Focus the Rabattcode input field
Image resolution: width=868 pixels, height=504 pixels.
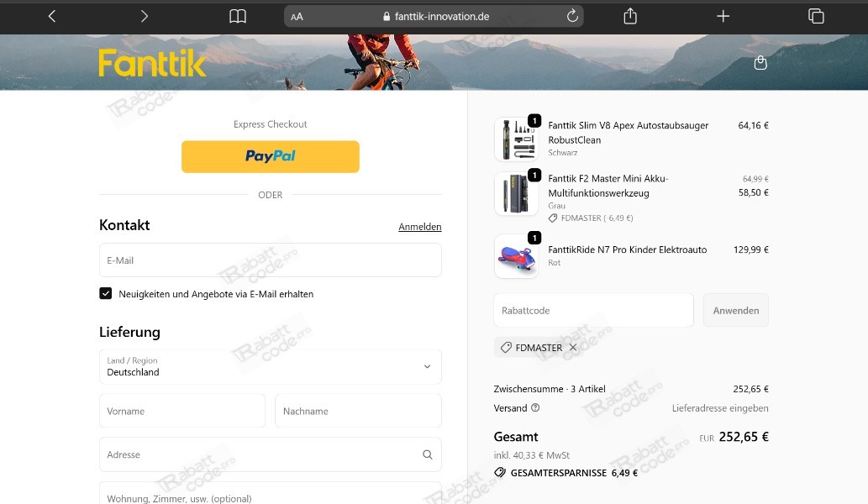pyautogui.click(x=593, y=310)
